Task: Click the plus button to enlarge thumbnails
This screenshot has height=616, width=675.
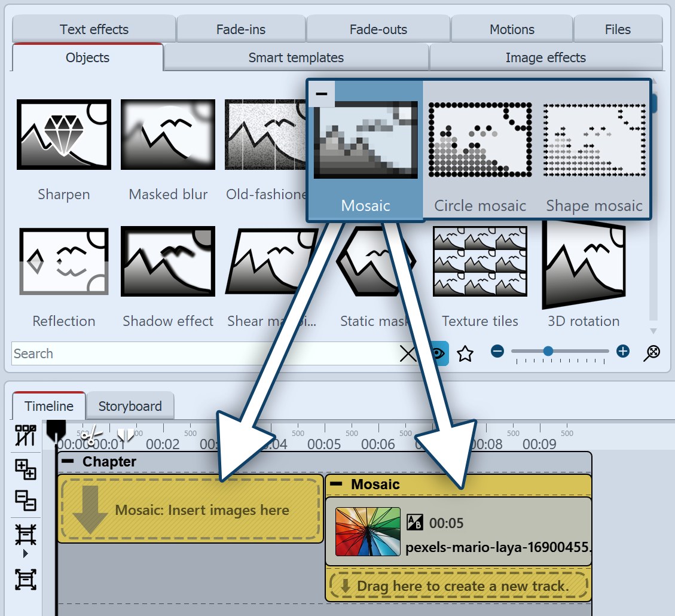Action: (x=623, y=352)
